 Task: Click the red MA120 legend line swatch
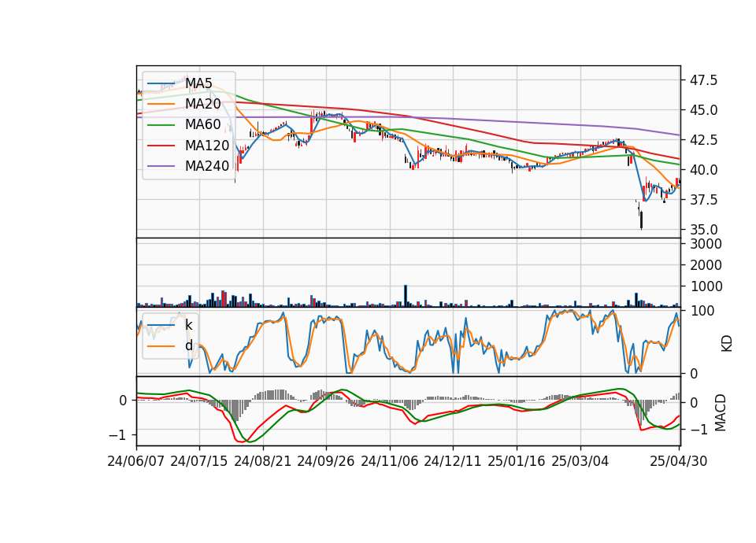pyautogui.click(x=161, y=146)
